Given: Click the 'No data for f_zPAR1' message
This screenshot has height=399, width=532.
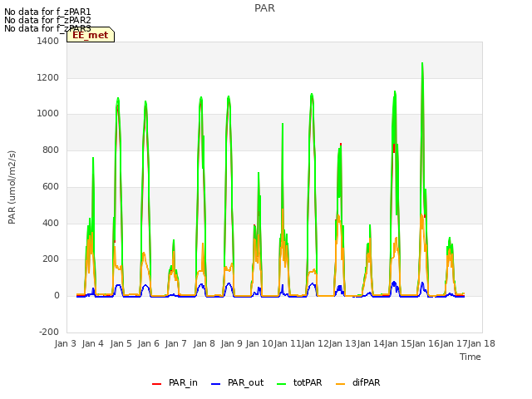Looking at the screenshot, I should pos(47,12).
